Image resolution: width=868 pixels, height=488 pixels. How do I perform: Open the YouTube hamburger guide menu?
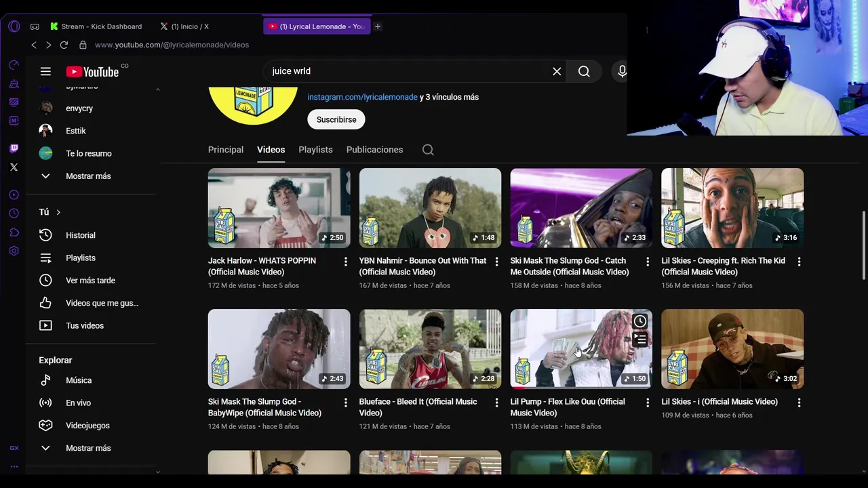pyautogui.click(x=45, y=71)
